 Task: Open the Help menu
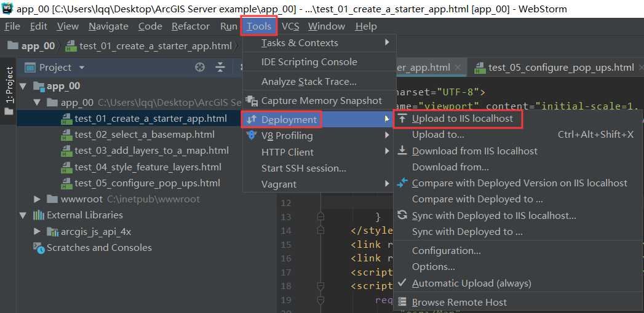[x=366, y=26]
